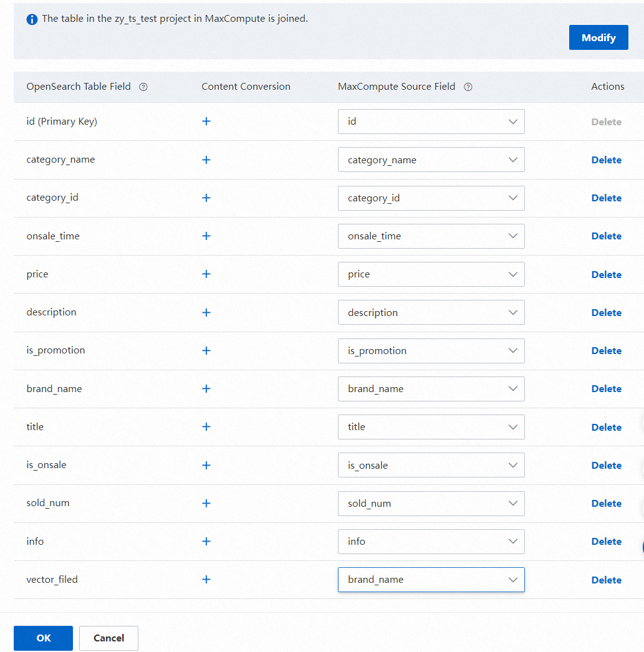Click the plus icon for is_promotion row

(x=206, y=351)
